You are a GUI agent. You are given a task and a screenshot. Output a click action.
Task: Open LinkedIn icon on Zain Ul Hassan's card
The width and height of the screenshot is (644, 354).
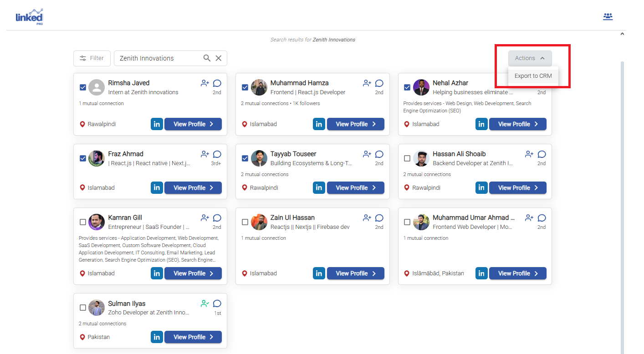click(319, 273)
